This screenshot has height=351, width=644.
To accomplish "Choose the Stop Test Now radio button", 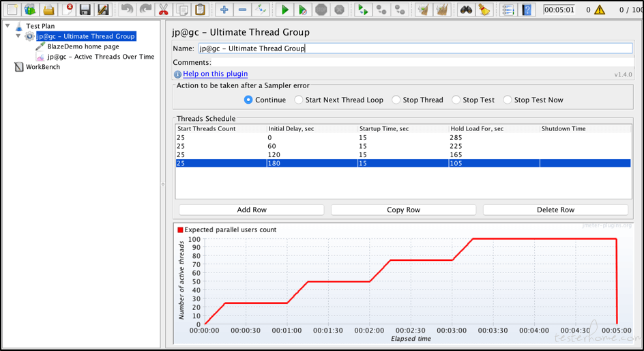I will tap(508, 100).
